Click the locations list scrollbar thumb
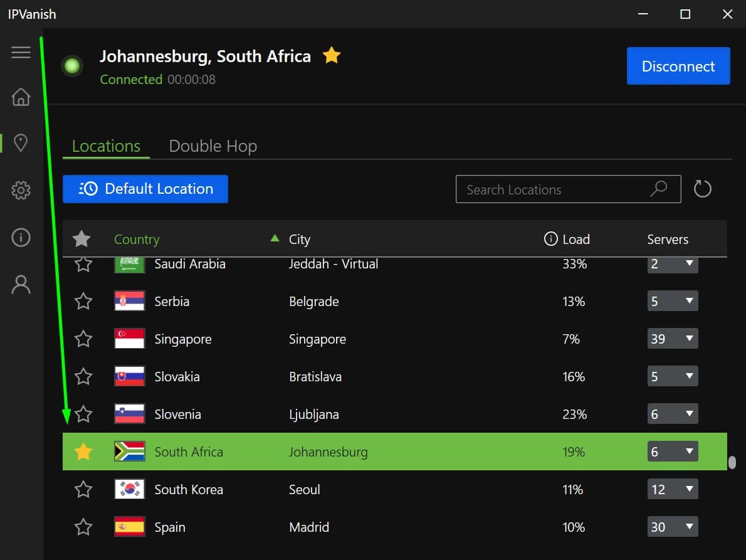Image resolution: width=746 pixels, height=560 pixels. tap(732, 462)
